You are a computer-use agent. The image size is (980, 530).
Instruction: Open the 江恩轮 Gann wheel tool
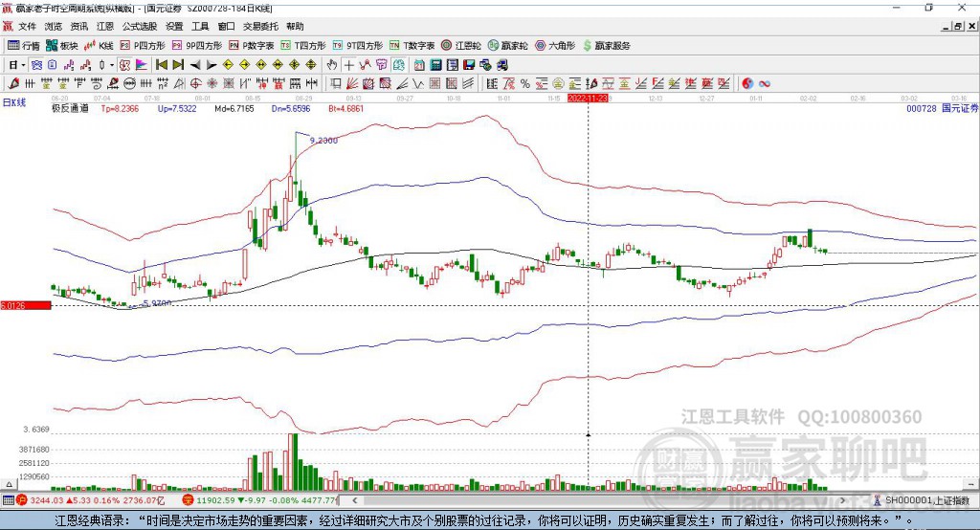460,45
